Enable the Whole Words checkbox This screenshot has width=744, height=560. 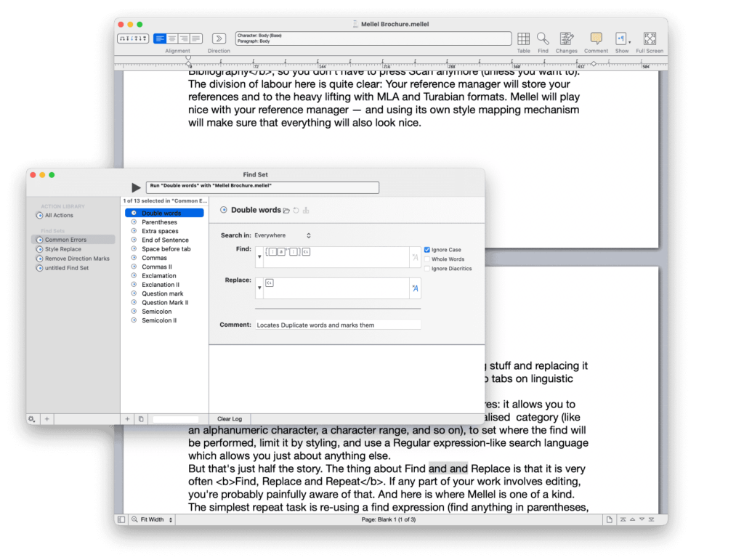coord(427,259)
